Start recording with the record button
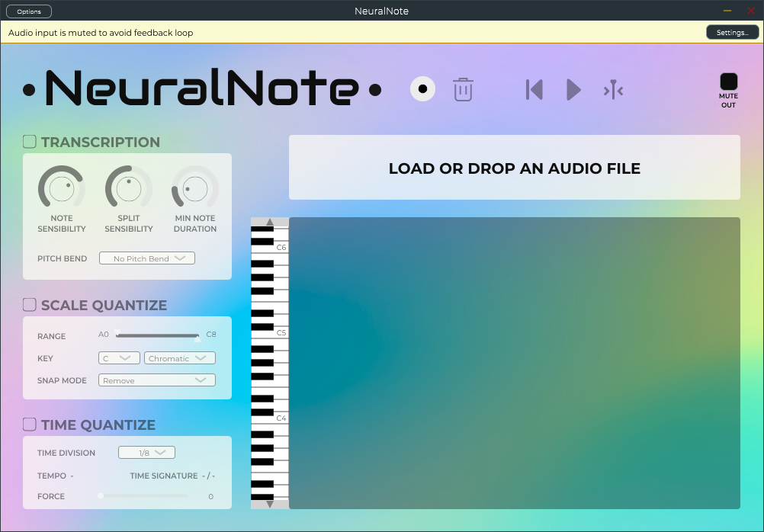Screen dimensions: 764x532 click(x=422, y=89)
